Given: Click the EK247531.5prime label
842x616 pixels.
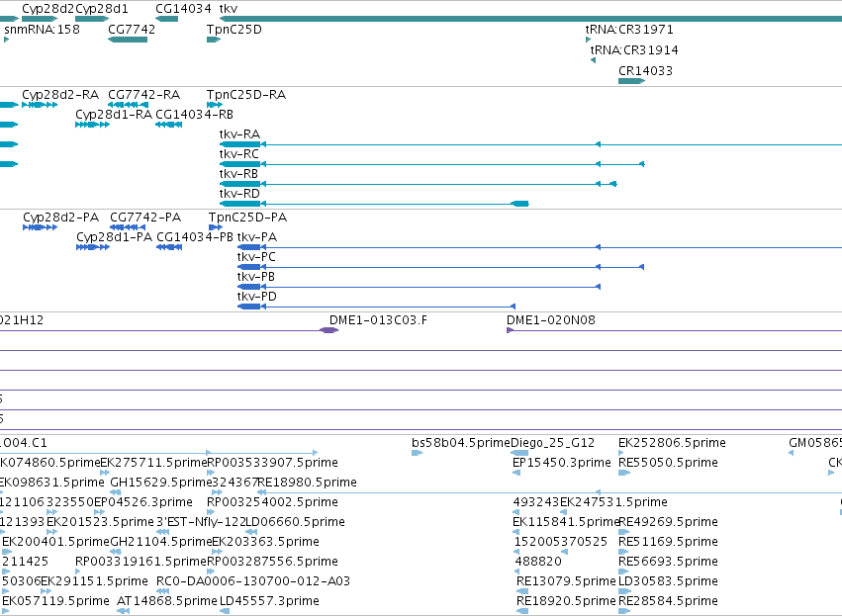Looking at the screenshot, I should (613, 502).
